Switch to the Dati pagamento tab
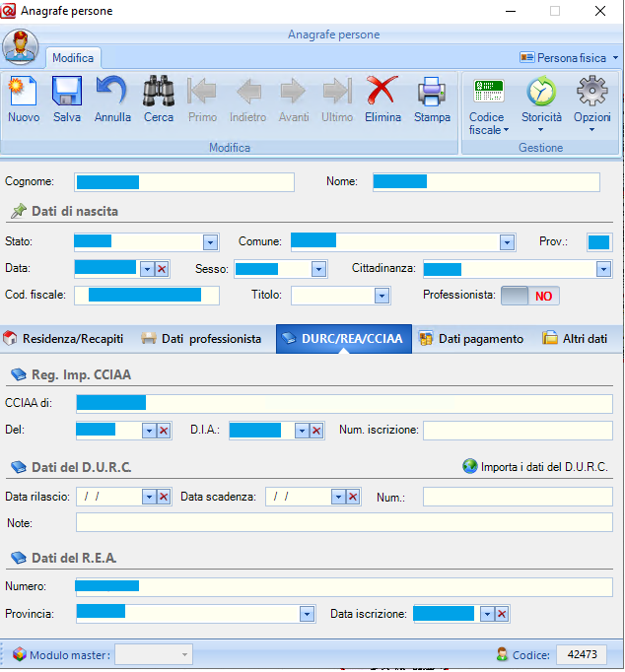Image resolution: width=625 pixels, height=672 pixels. (x=471, y=339)
